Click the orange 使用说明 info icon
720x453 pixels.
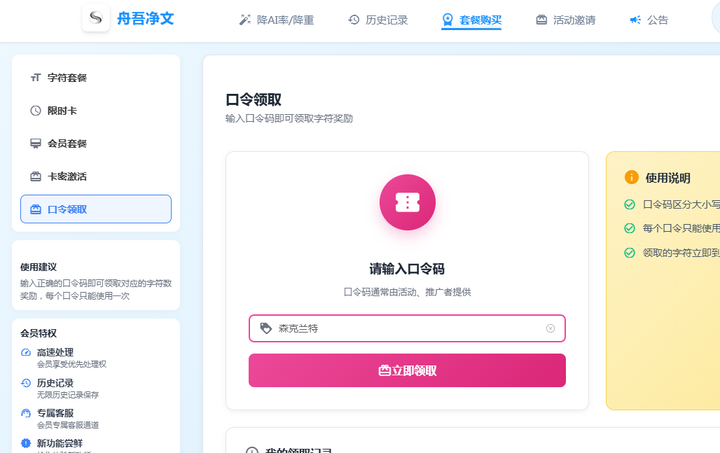[631, 177]
